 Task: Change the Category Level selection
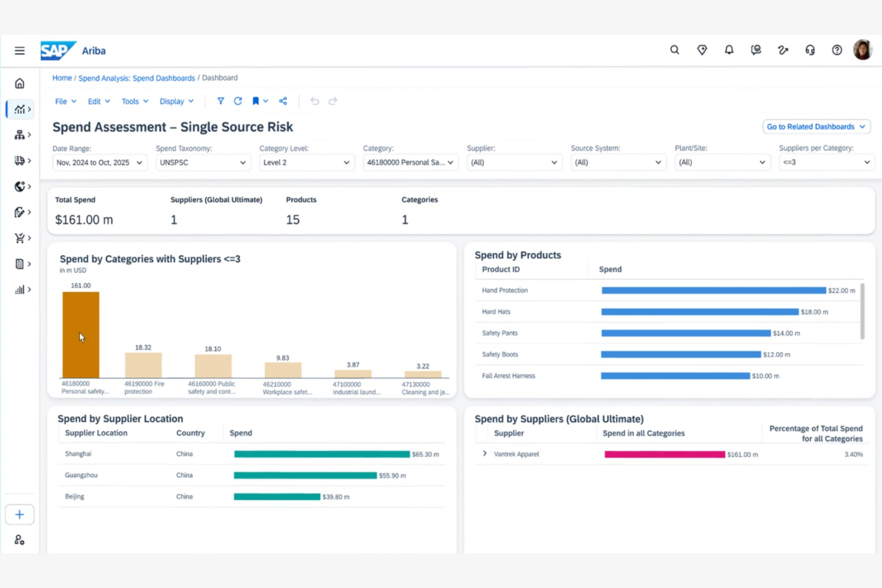(x=306, y=162)
